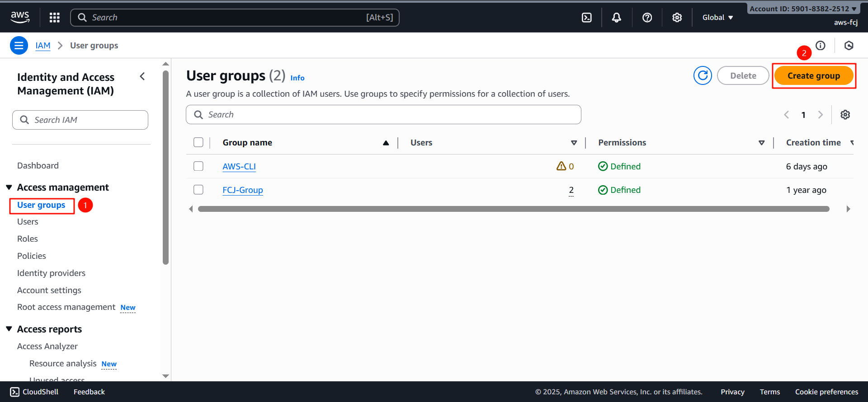Click the Defined checkmark icon for AWS-CLI
Screen dimensions: 868x402
click(x=603, y=166)
